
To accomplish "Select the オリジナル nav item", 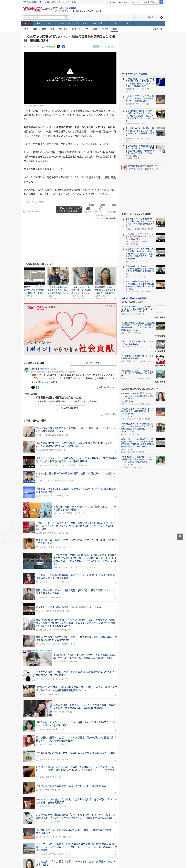I will click(81, 24).
